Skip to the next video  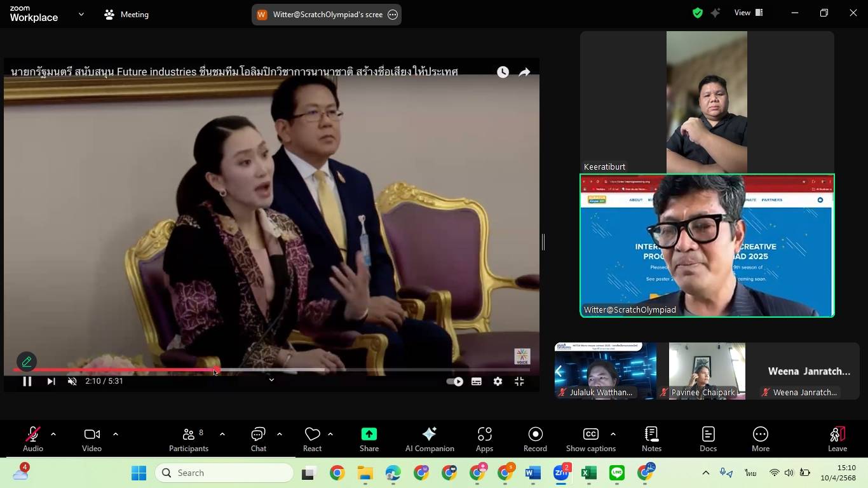coord(51,381)
